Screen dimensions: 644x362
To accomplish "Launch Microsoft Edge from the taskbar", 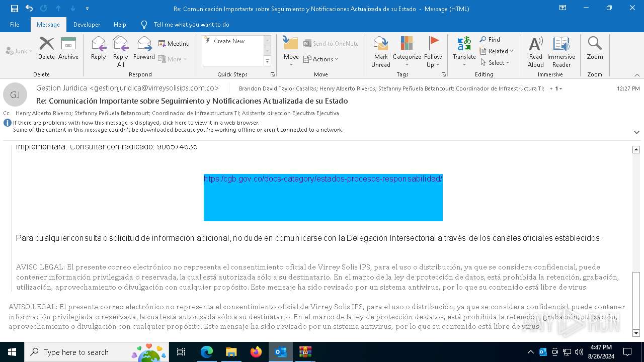I will click(207, 352).
